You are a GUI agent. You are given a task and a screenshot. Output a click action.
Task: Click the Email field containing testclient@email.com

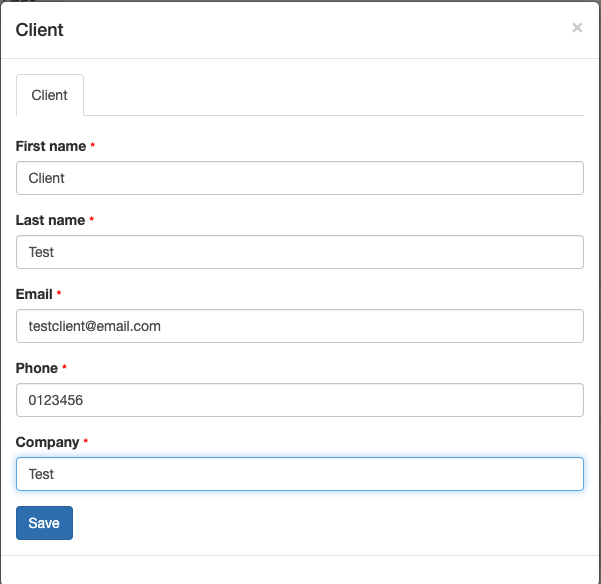300,326
